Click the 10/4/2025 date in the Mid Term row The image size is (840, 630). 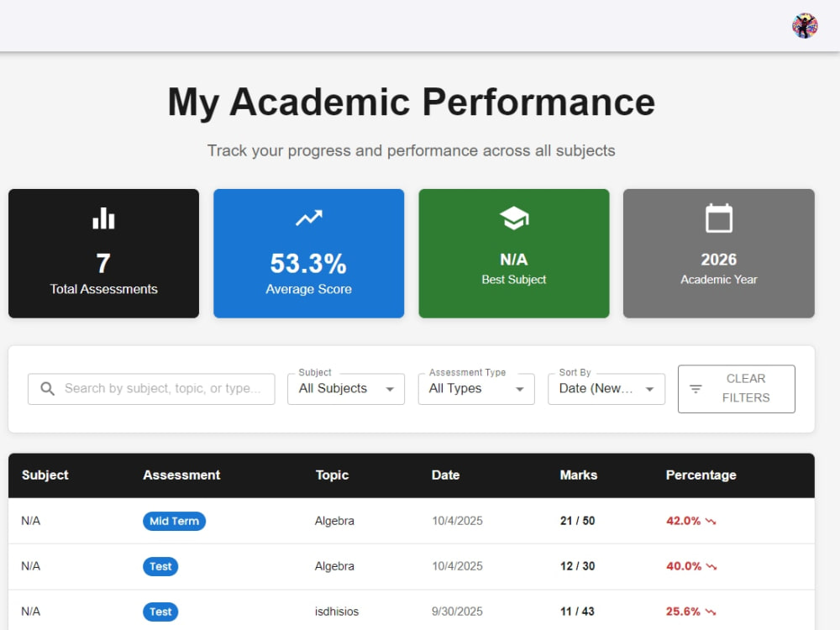(458, 522)
